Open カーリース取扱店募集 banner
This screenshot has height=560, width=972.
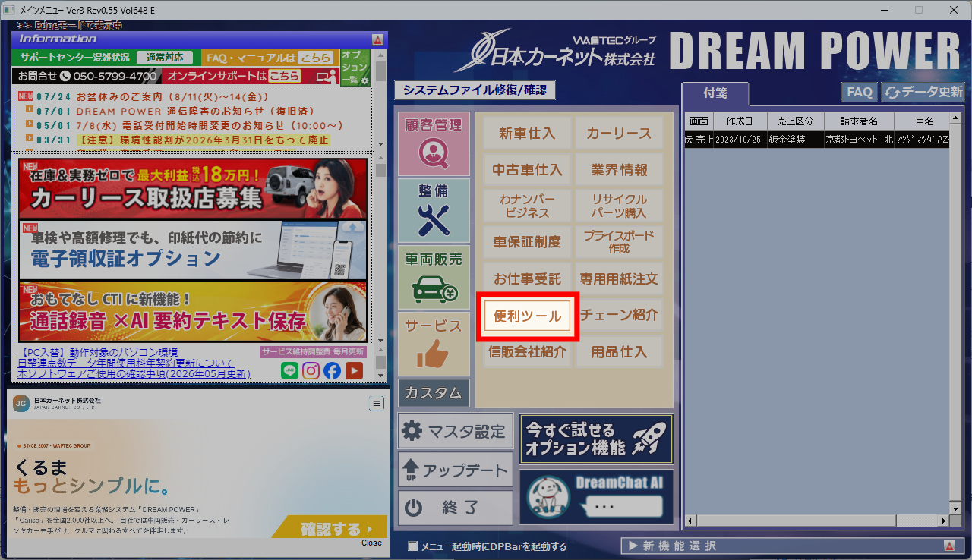[x=193, y=188]
